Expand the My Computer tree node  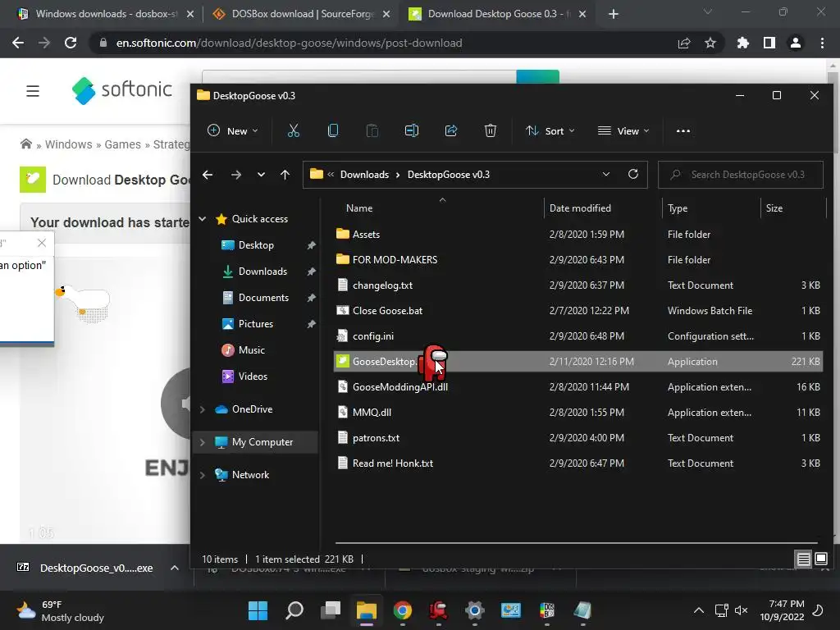(x=203, y=442)
